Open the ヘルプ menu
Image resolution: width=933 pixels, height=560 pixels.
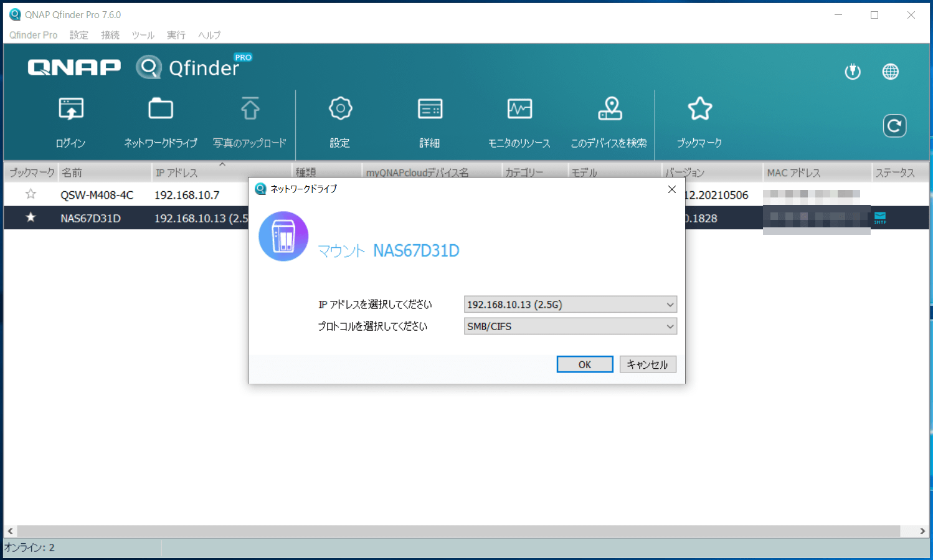[209, 35]
